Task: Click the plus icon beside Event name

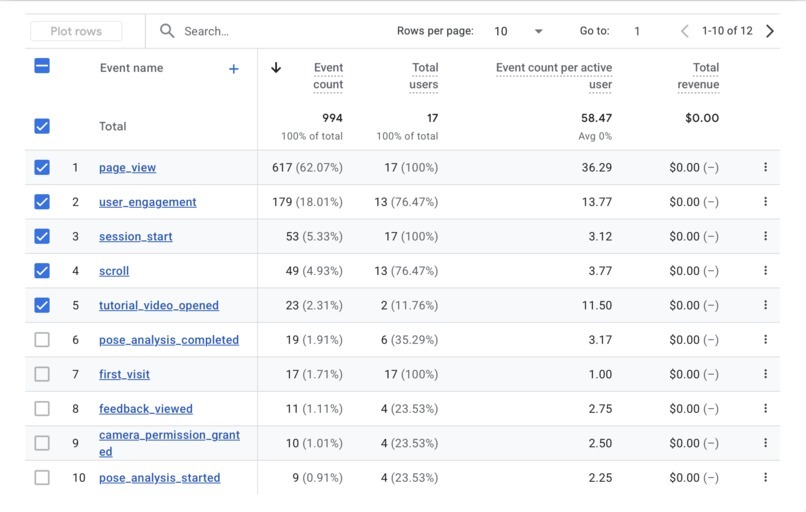Action: pyautogui.click(x=233, y=69)
